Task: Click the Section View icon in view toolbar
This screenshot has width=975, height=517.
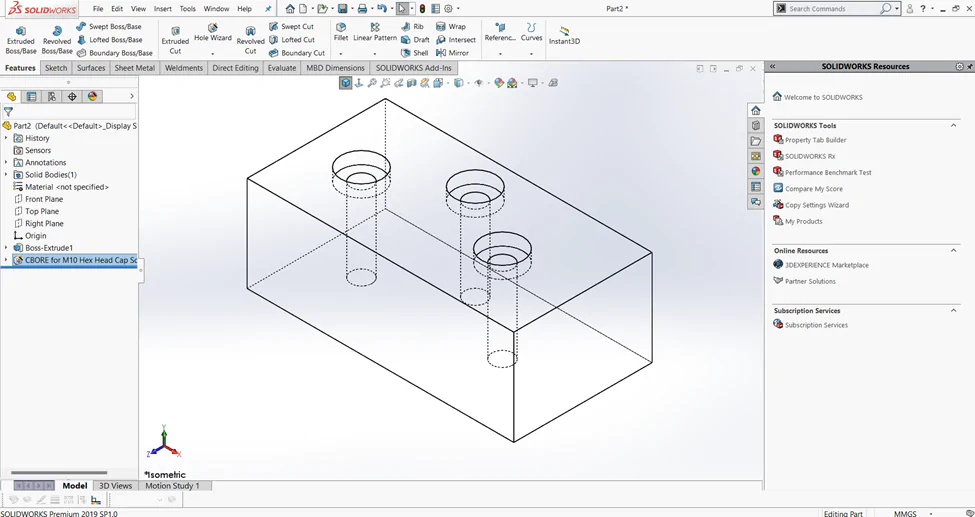Action: [x=412, y=83]
